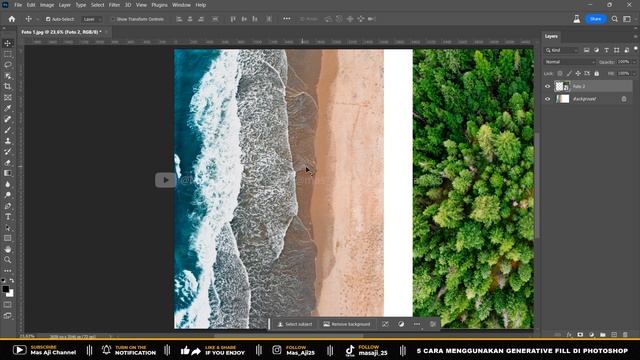
Task: Hide the Foto 2 layer
Action: [x=547, y=87]
